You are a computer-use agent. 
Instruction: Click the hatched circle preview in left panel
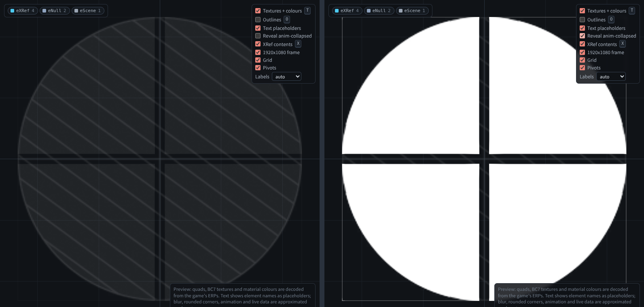pos(160,159)
